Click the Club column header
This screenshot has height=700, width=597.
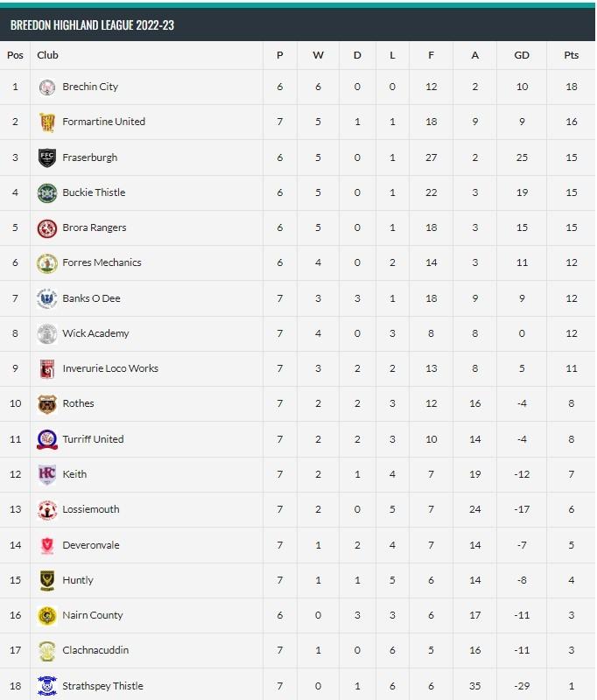[x=48, y=55]
